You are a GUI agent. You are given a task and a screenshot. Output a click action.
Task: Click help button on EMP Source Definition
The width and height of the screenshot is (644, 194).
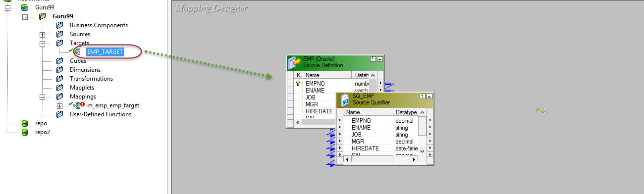click(373, 58)
